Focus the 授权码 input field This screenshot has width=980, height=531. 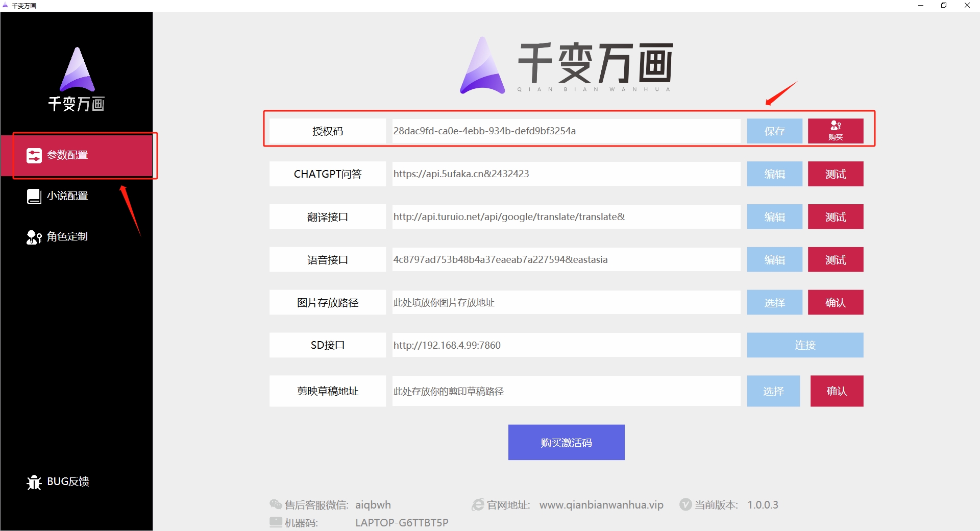click(x=566, y=131)
